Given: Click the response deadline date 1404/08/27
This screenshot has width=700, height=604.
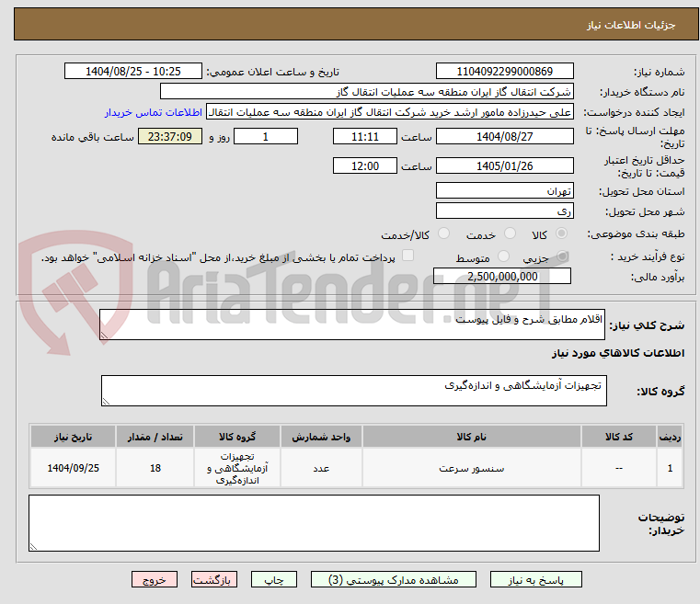Looking at the screenshot, I should tap(504, 136).
